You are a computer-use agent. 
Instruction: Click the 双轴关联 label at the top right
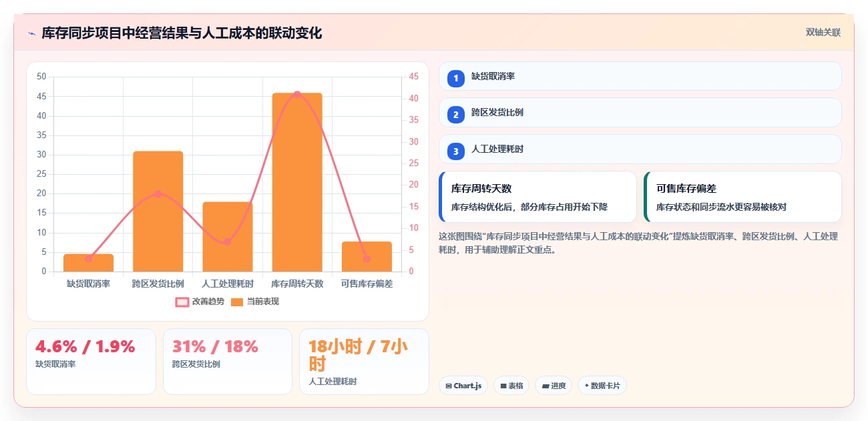coord(823,32)
